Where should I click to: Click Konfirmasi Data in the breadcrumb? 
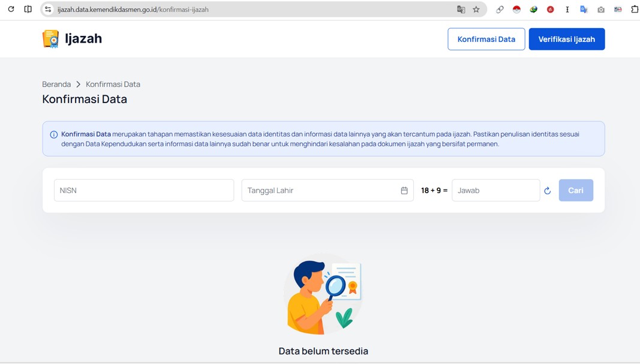[x=113, y=84]
